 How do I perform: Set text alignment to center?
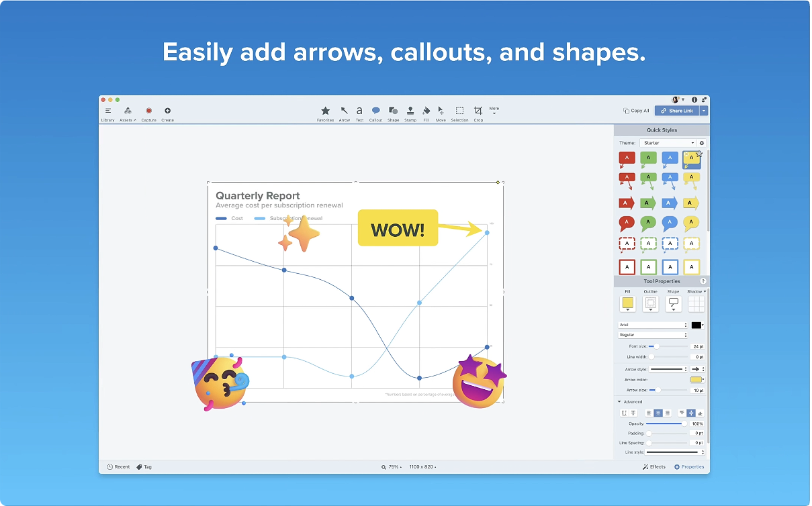658,413
